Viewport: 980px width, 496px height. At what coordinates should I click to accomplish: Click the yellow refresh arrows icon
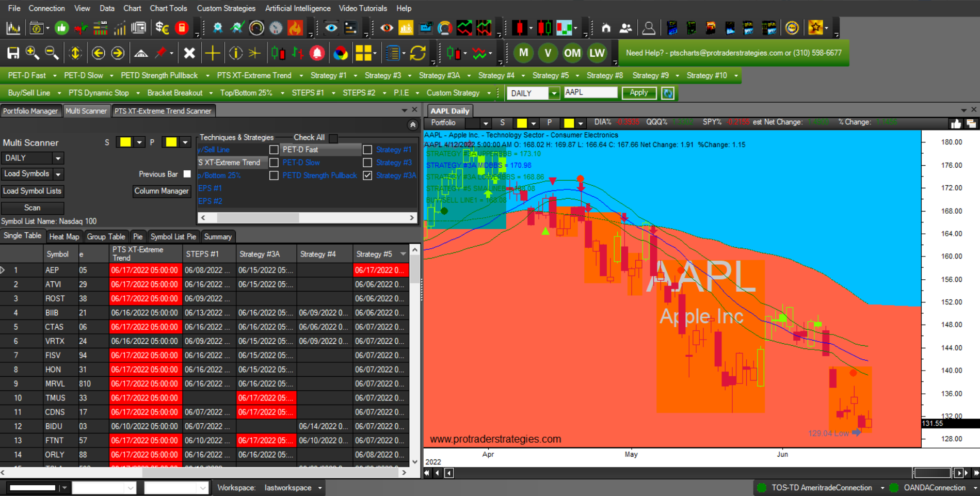click(x=417, y=53)
